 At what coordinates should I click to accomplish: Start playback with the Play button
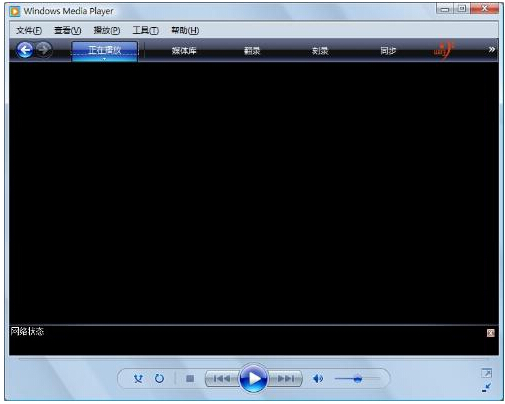coord(253,378)
